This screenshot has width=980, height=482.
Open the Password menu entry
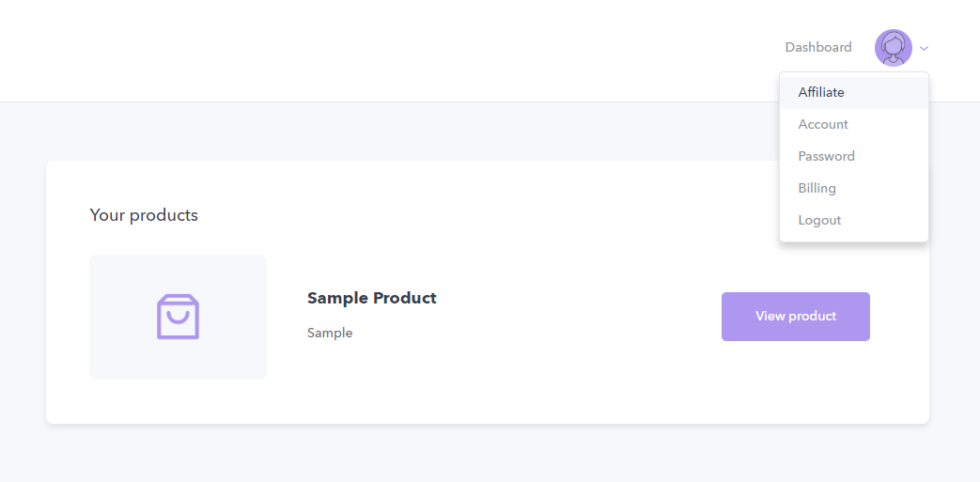826,156
